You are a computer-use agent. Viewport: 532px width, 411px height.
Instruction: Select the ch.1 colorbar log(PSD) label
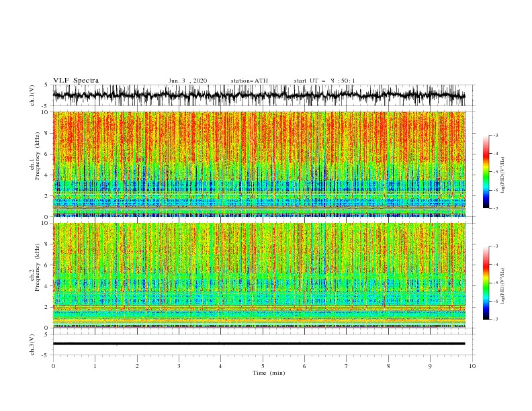[x=502, y=175]
